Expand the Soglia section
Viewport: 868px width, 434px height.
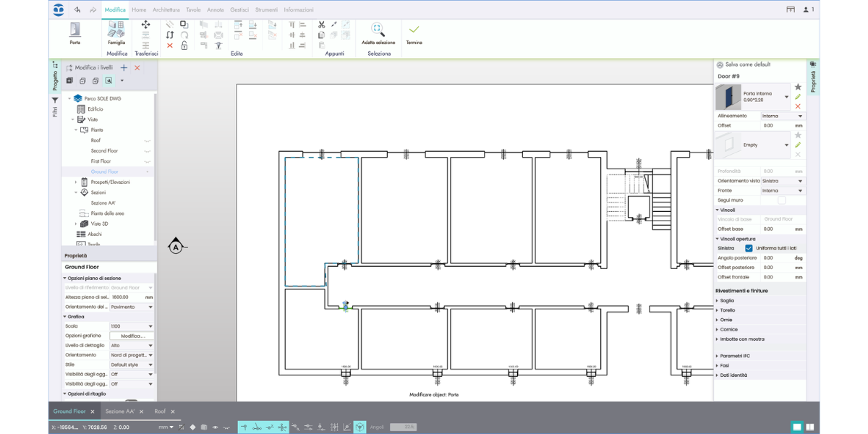[x=727, y=300]
